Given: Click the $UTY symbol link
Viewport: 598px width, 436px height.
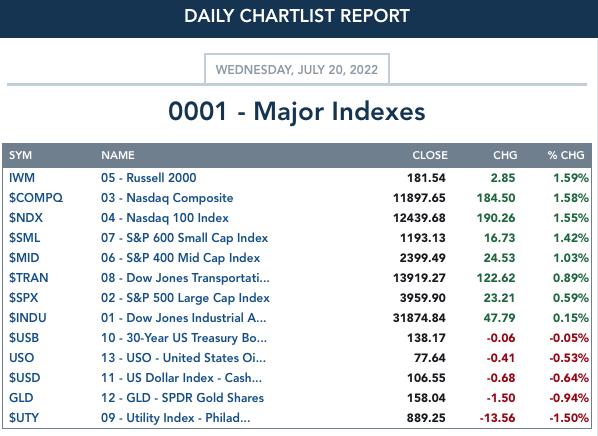Looking at the screenshot, I should (24, 417).
